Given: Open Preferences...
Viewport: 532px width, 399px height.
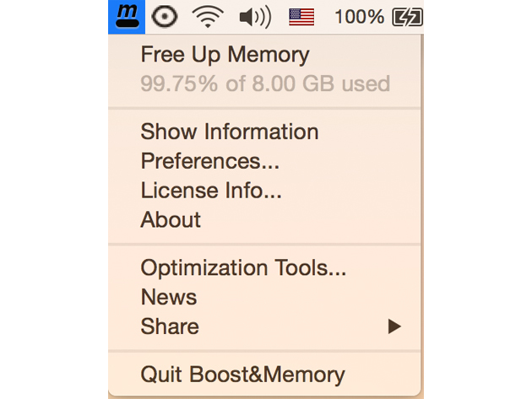Looking at the screenshot, I should (x=264, y=161).
